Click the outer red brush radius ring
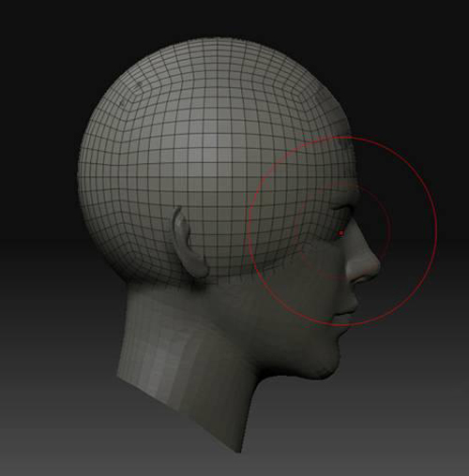The image size is (469, 476). coord(435,231)
